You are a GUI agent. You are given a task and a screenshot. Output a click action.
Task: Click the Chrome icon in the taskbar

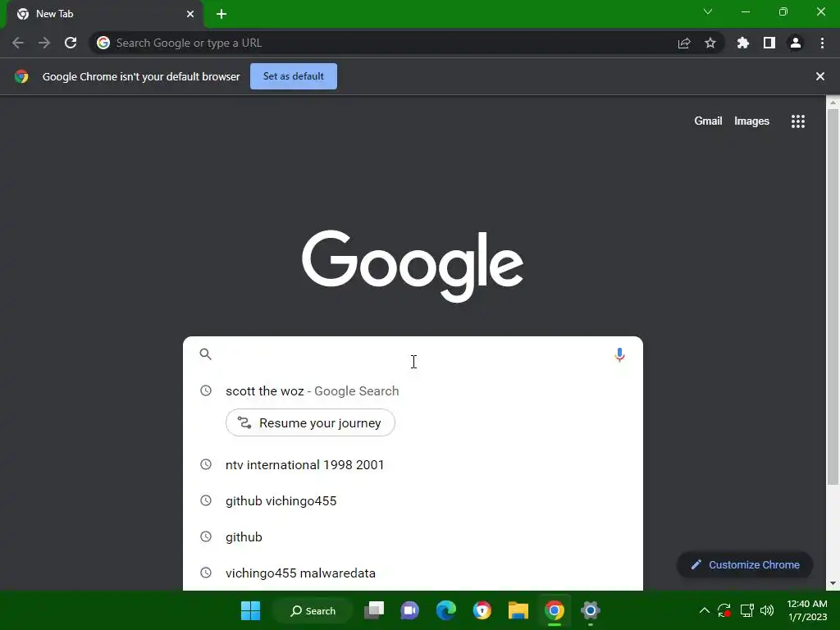[555, 610]
